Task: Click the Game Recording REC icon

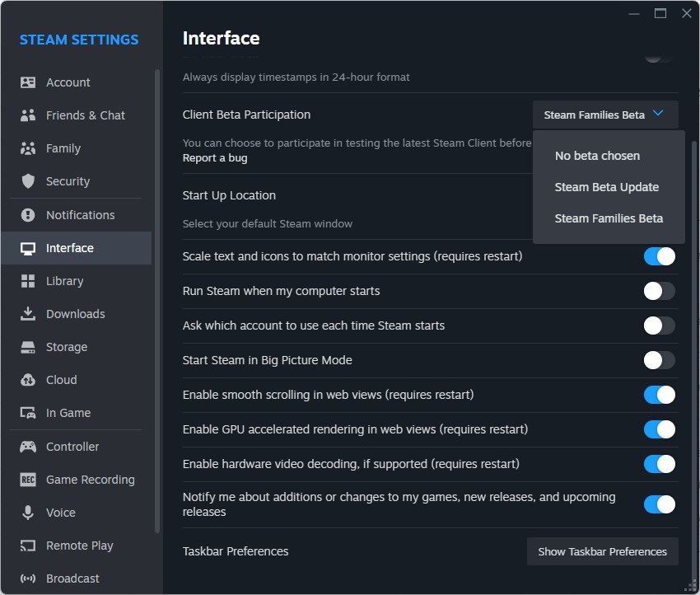Action: [x=28, y=480]
